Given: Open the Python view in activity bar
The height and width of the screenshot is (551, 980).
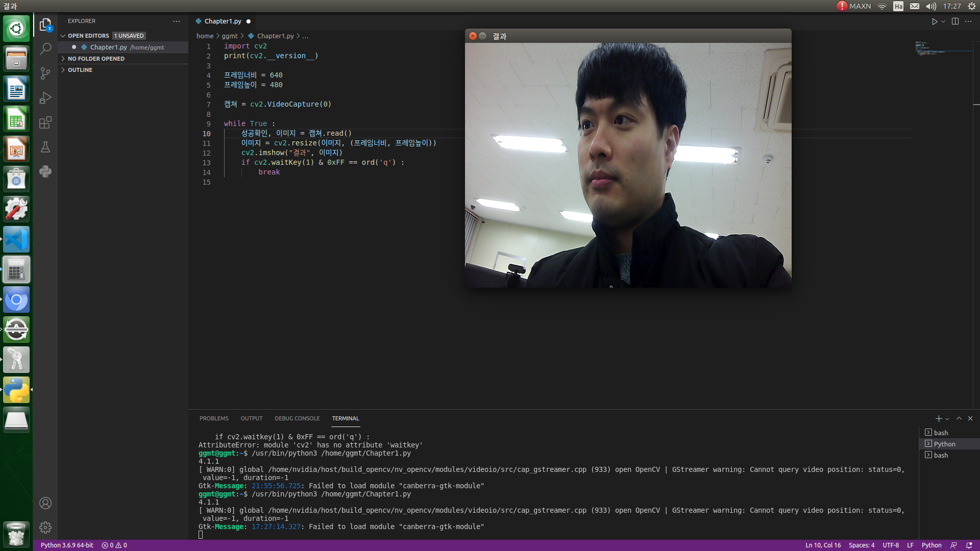Looking at the screenshot, I should coord(45,171).
